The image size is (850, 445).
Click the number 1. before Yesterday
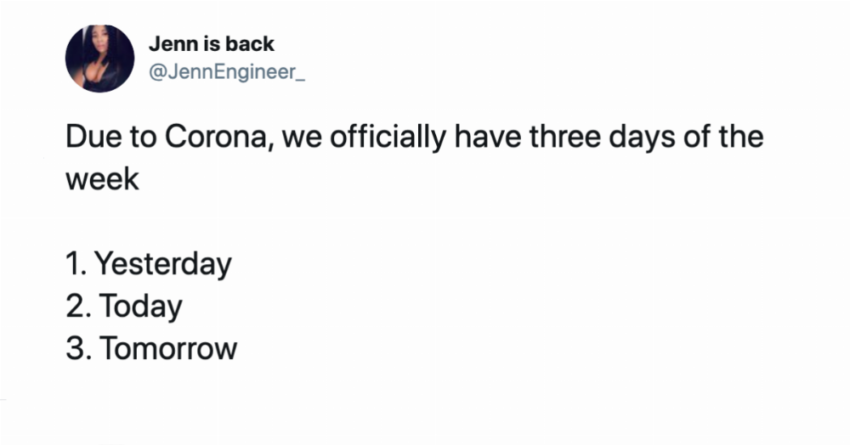[76, 263]
